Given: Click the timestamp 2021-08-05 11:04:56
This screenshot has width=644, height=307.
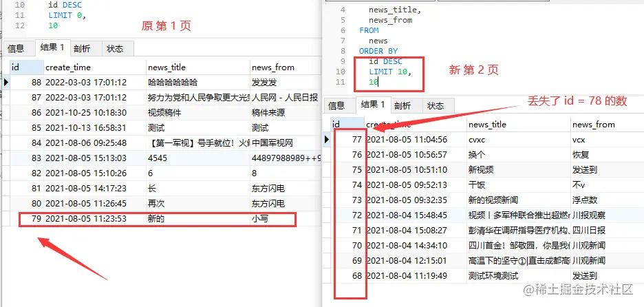Looking at the screenshot, I should 416,140.
